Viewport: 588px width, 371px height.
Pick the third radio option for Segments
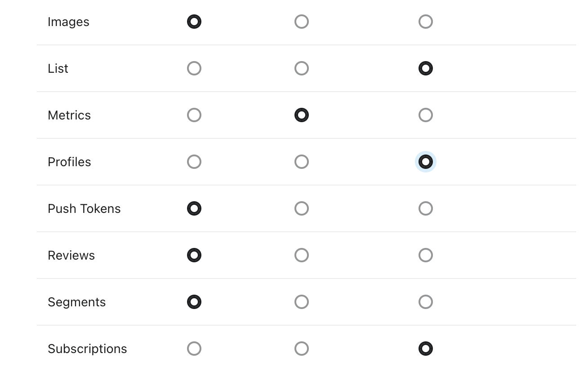(426, 302)
